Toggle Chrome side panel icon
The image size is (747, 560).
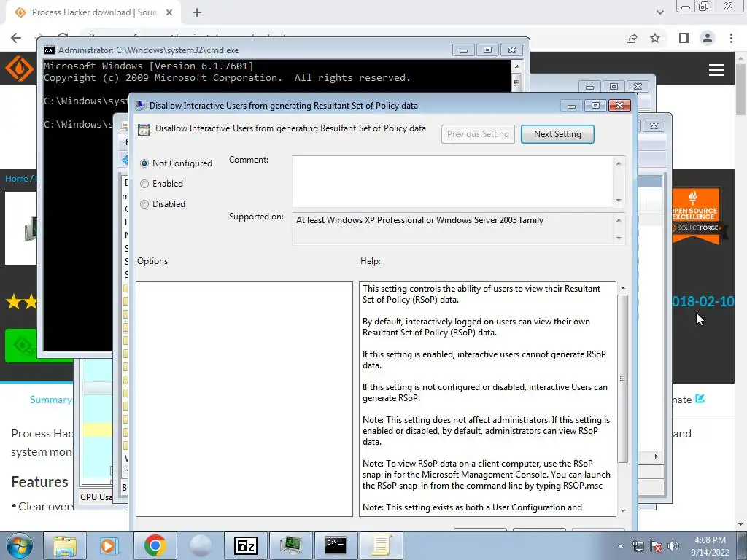(x=684, y=38)
